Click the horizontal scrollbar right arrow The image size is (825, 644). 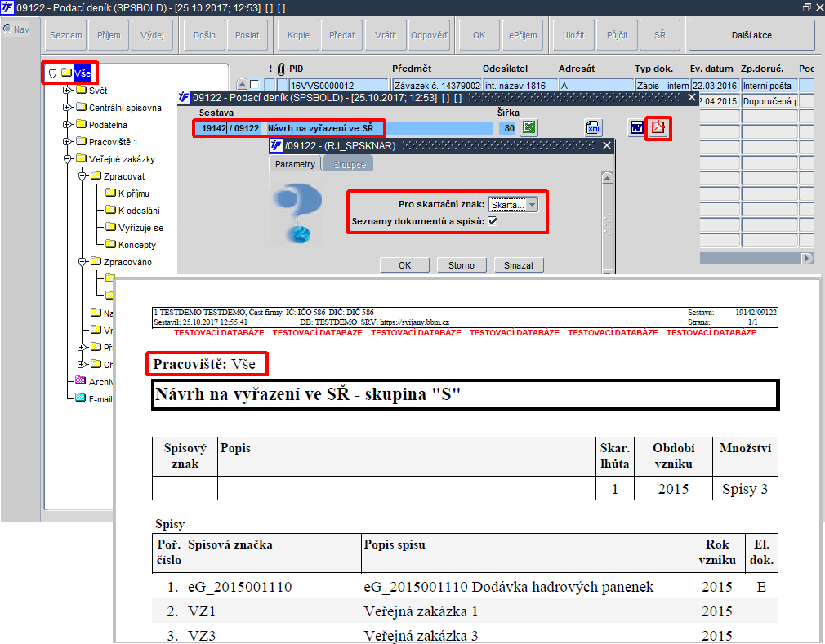[807, 258]
